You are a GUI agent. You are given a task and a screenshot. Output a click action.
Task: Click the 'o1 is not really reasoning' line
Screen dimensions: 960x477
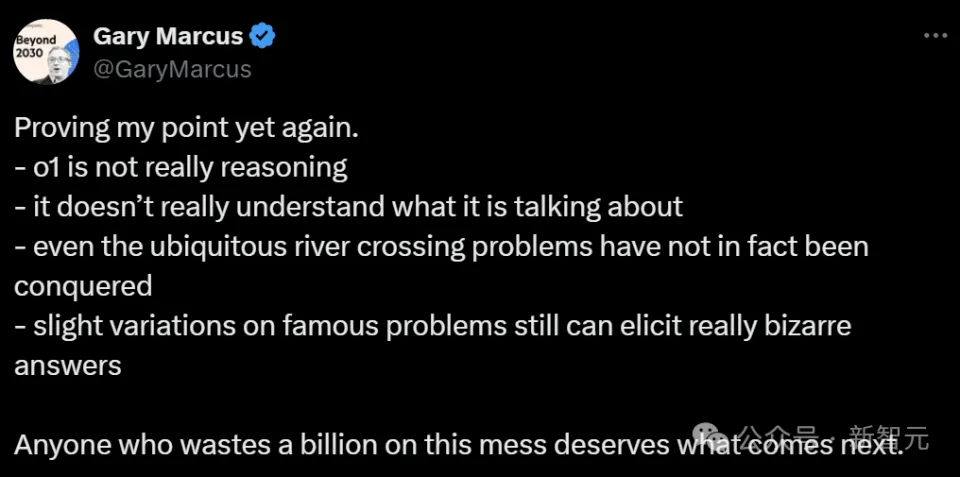pyautogui.click(x=181, y=167)
